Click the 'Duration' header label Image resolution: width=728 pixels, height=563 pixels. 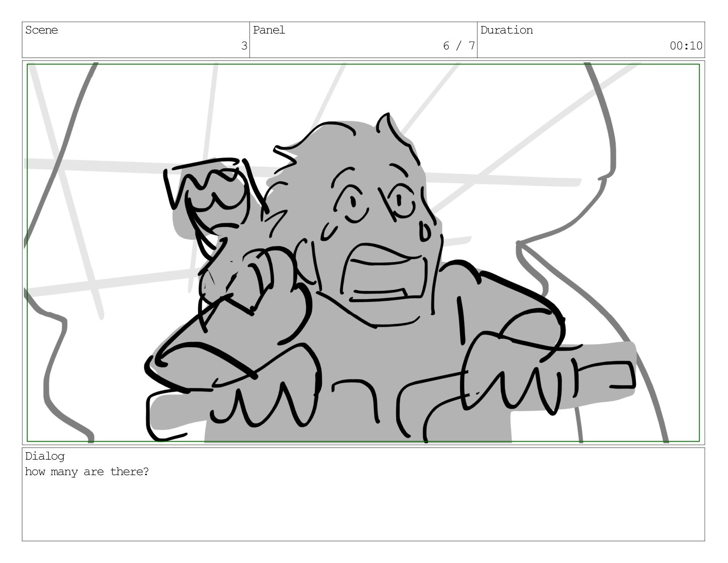tap(507, 30)
